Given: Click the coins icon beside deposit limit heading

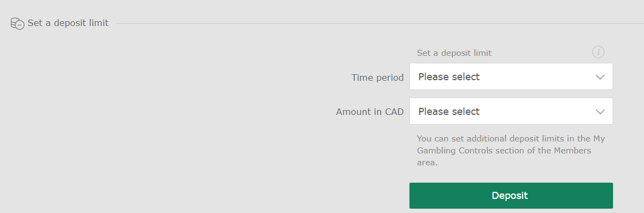Looking at the screenshot, I should 17,24.
